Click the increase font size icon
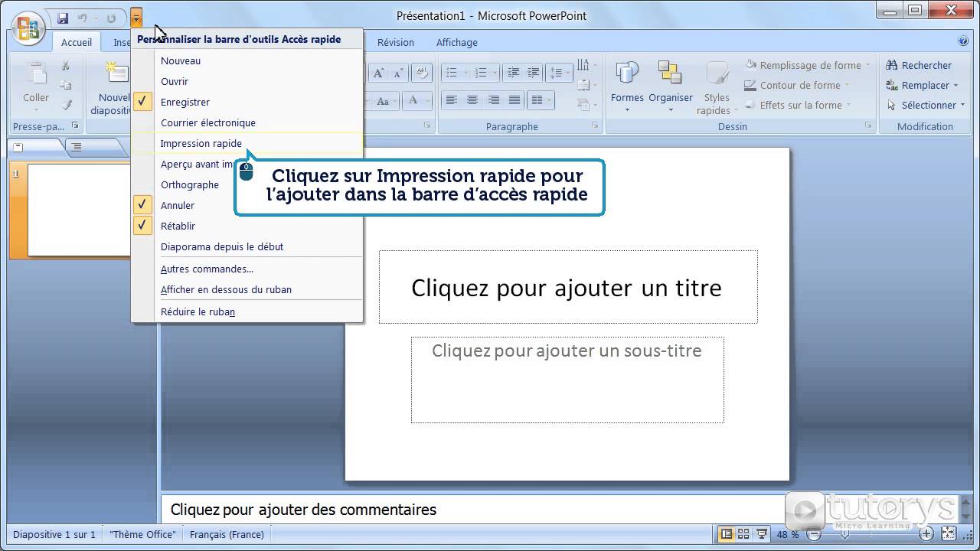This screenshot has height=551, width=980. 378,73
